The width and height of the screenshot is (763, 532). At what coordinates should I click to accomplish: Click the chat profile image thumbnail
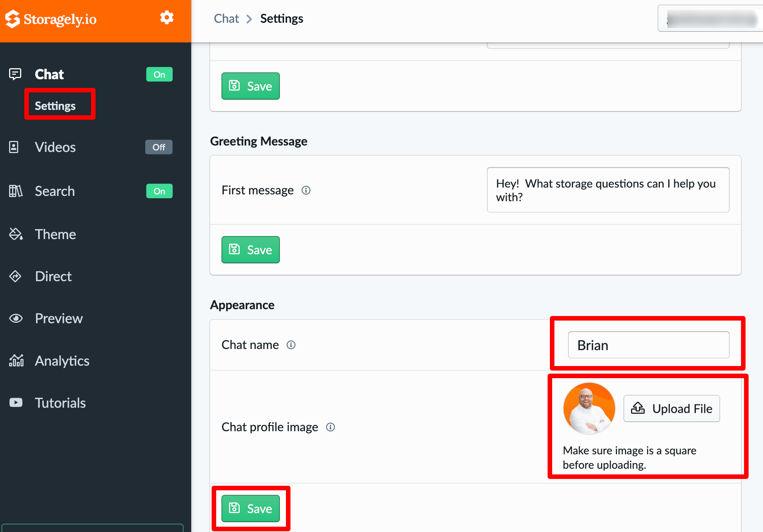589,408
